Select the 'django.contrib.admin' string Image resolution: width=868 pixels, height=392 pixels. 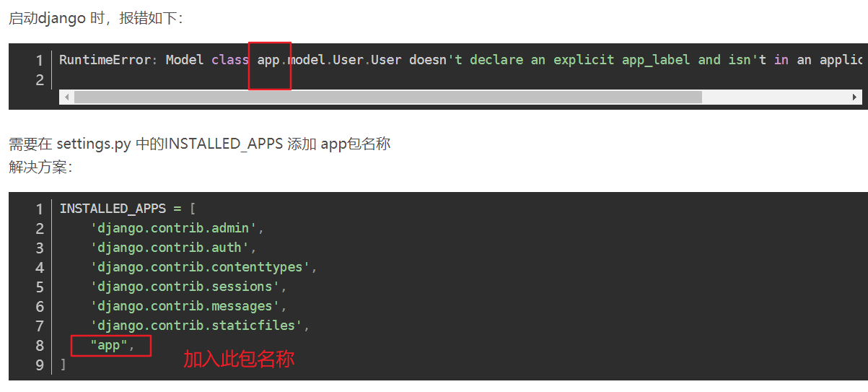click(173, 228)
